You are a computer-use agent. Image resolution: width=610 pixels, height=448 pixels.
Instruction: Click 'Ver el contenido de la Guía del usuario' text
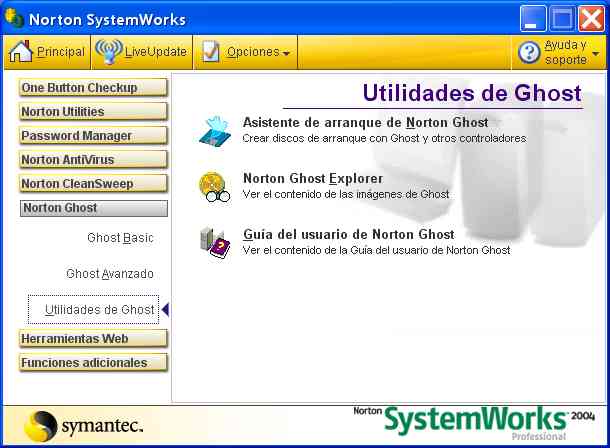377,250
